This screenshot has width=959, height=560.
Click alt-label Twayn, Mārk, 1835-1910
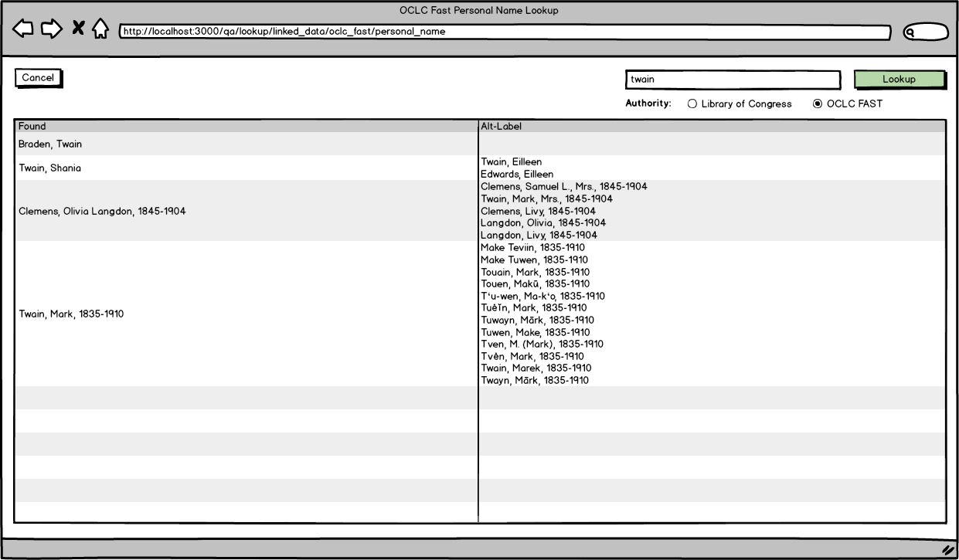pos(535,381)
